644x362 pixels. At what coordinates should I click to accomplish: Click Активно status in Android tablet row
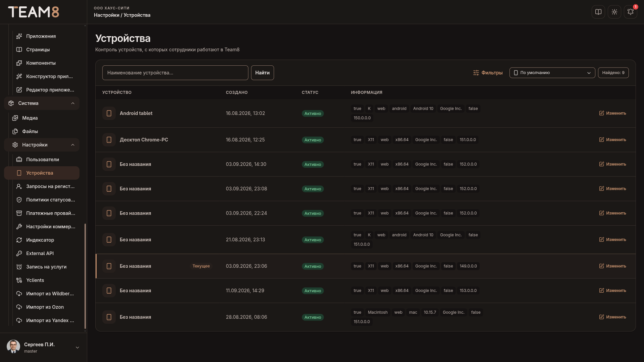[x=313, y=114]
